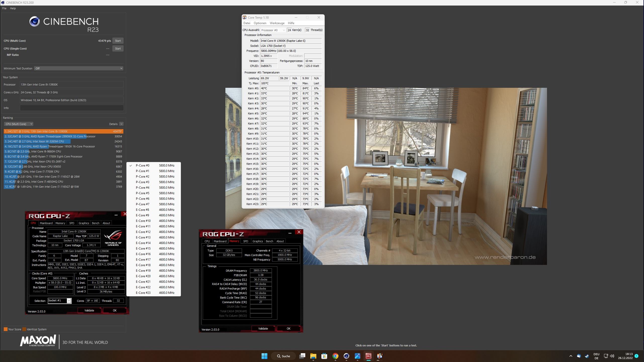Screen dimensions: 644x362
Task: Switch to Cinebench via taskbar icon
Action: click(346, 356)
